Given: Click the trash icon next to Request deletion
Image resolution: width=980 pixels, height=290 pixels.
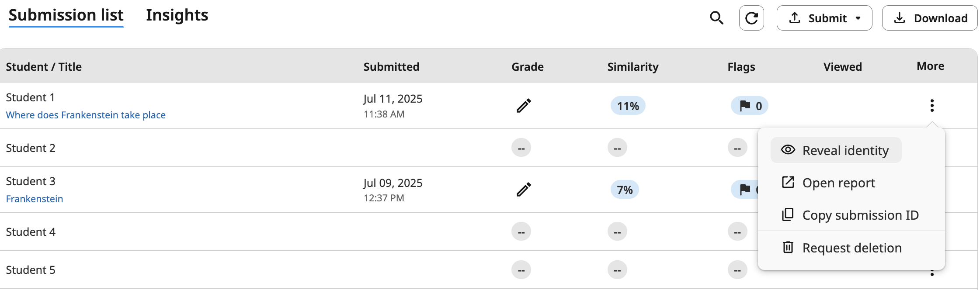Looking at the screenshot, I should coord(788,248).
